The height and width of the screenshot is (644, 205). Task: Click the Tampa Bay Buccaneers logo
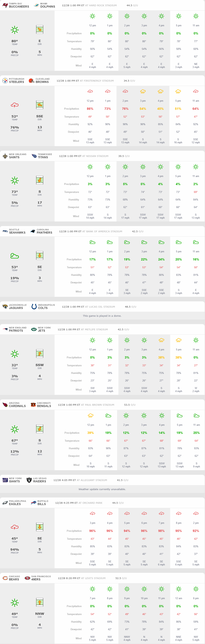[x=5, y=5]
